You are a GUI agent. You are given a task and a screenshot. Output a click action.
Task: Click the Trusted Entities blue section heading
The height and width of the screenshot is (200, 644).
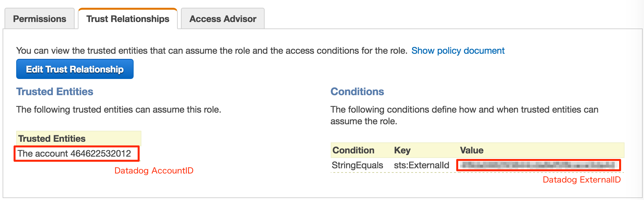(55, 92)
